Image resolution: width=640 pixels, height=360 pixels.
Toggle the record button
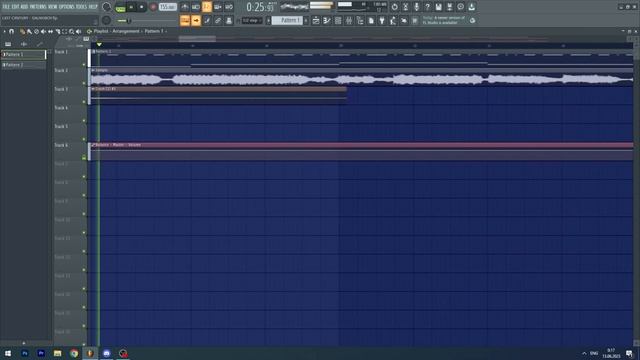153,7
